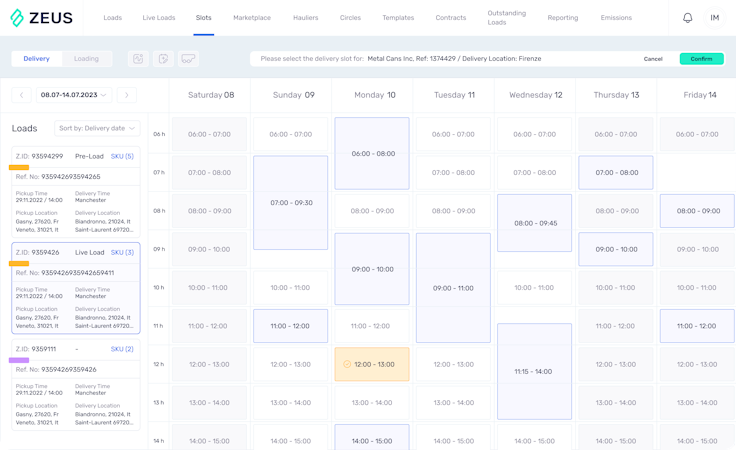736x450 pixels.
Task: Go to the previous week with left arrow
Action: [21, 95]
